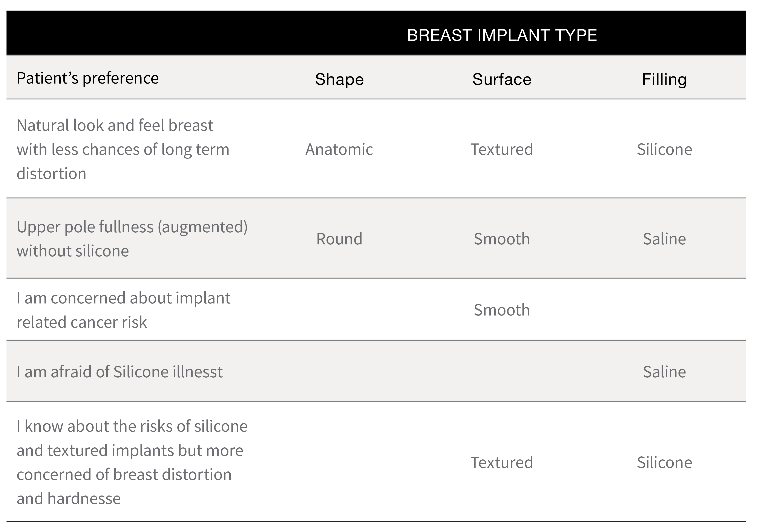Select Textured in the natural look row
Viewport: 757px width, 532px height.
pos(502,149)
